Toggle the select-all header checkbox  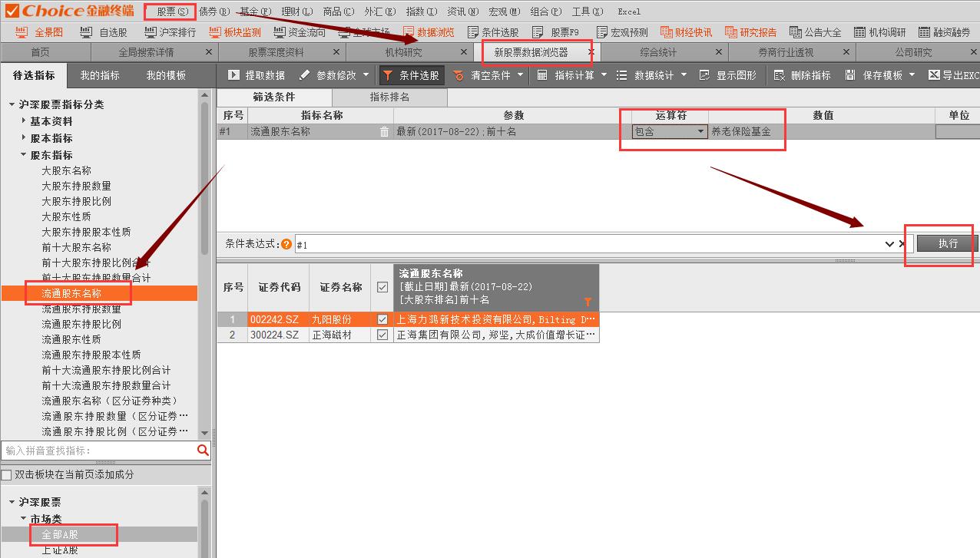click(382, 287)
